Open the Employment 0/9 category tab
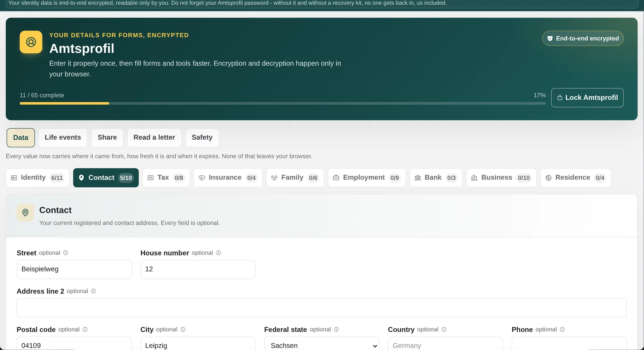This screenshot has width=644, height=350. (367, 178)
